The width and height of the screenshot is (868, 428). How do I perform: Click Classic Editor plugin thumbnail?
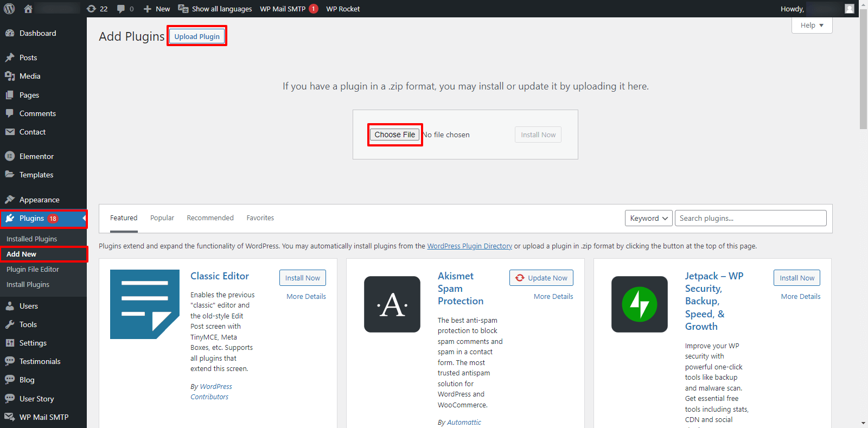(145, 304)
